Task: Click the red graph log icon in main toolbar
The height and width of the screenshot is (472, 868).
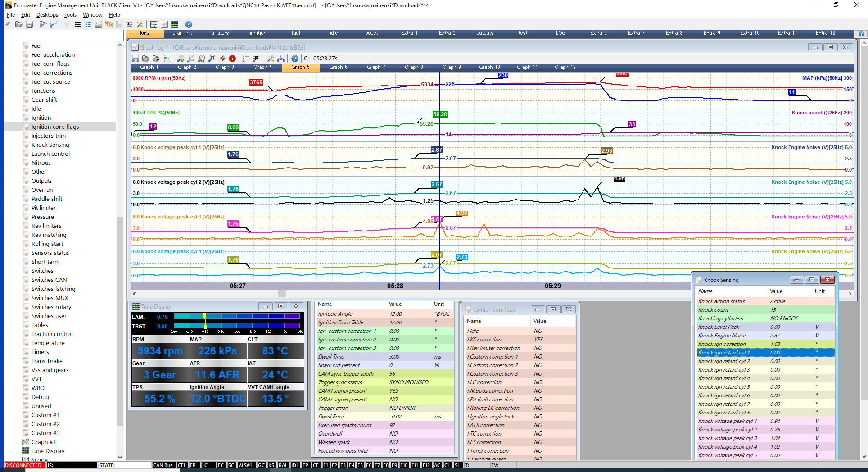Action: [x=164, y=24]
